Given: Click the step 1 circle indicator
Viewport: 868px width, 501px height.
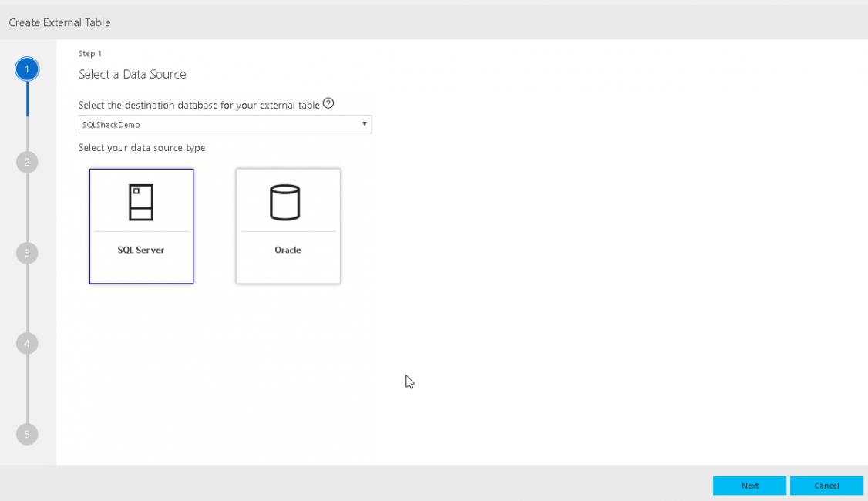Looking at the screenshot, I should (x=27, y=69).
